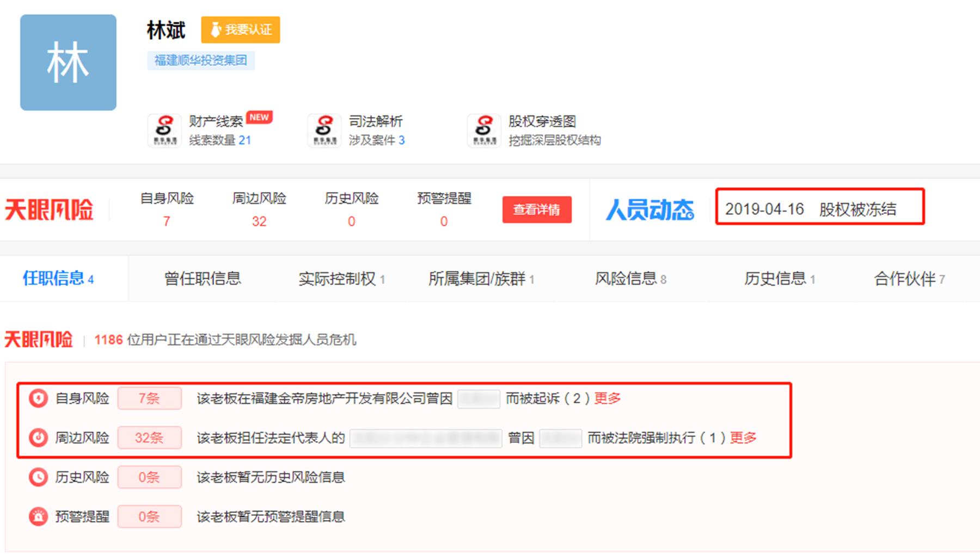
Task: Click the 历史风险 clock icon
Action: pos(38,477)
